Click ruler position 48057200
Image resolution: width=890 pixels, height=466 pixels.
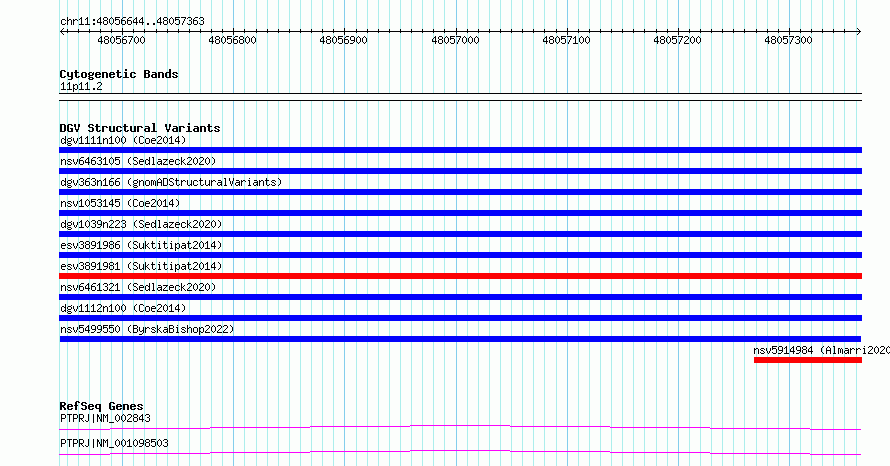677,40
